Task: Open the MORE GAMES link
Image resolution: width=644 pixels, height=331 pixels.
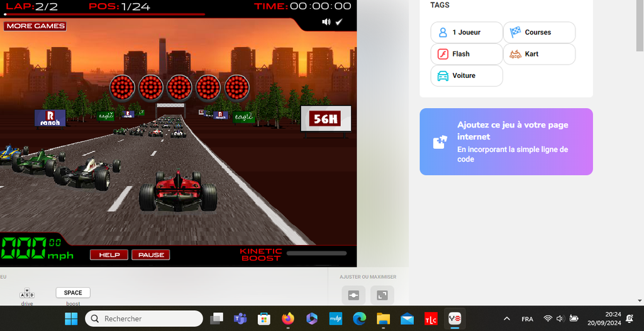Action: [x=35, y=26]
